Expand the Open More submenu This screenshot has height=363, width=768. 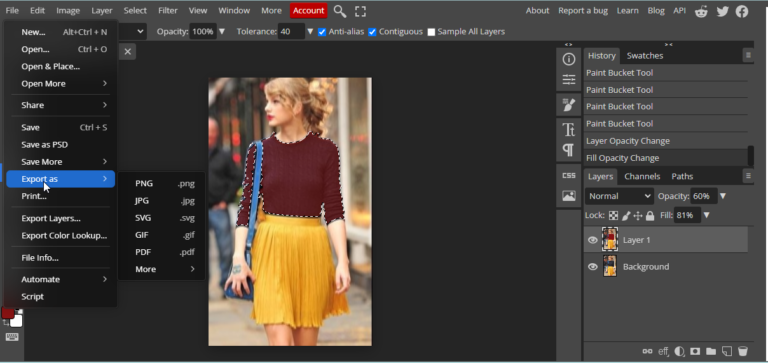[x=61, y=84]
